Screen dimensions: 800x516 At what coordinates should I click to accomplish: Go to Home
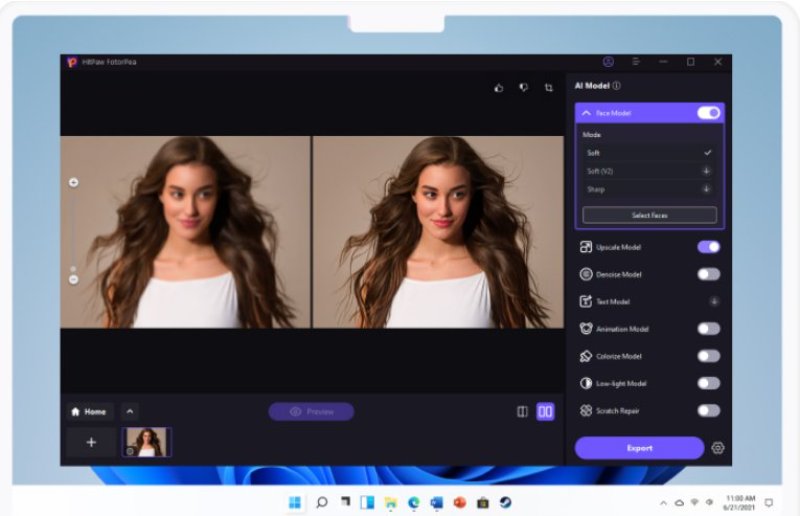coord(90,411)
